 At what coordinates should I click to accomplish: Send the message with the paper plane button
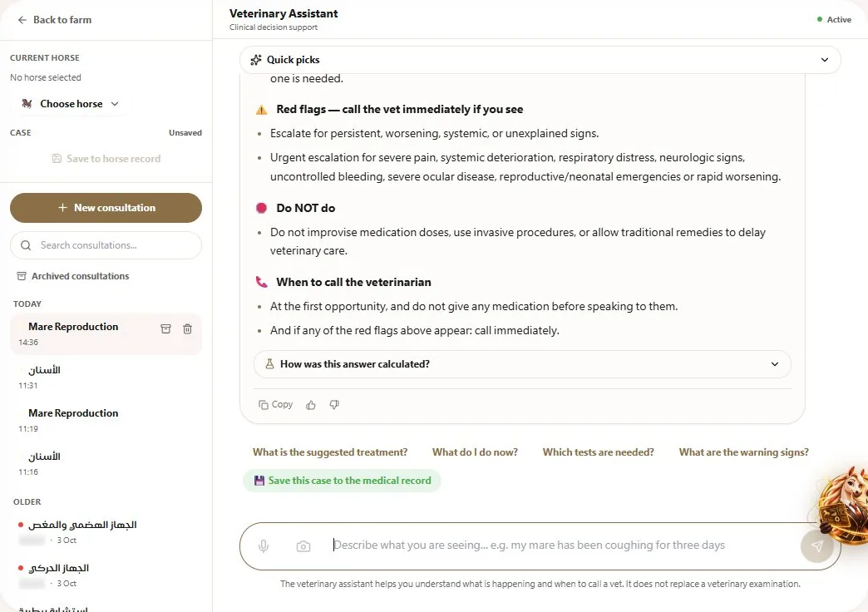pyautogui.click(x=817, y=546)
